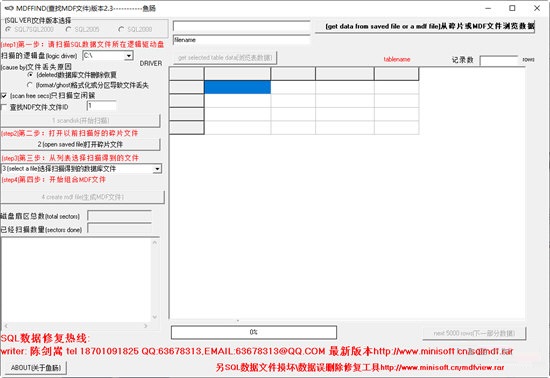Click 2 open saved file button
The height and width of the screenshot is (378, 550).
tap(80, 144)
